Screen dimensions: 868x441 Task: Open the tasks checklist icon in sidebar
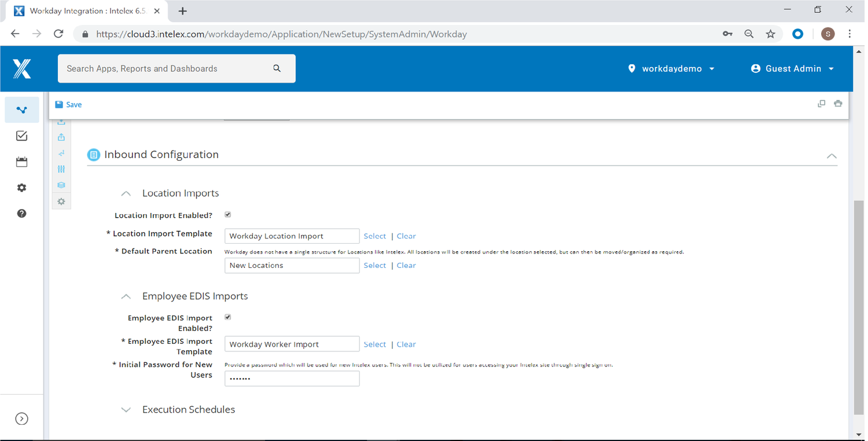click(21, 135)
